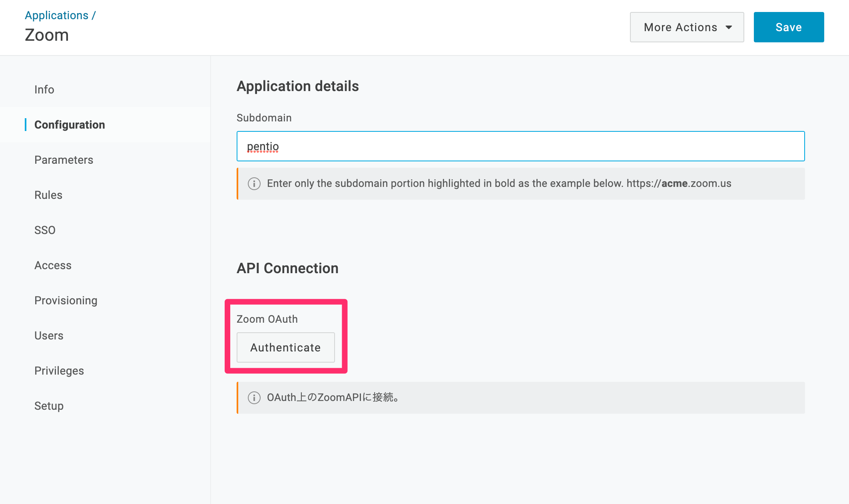Select the Configuration sidebar tab
The width and height of the screenshot is (849, 504).
[x=70, y=125]
